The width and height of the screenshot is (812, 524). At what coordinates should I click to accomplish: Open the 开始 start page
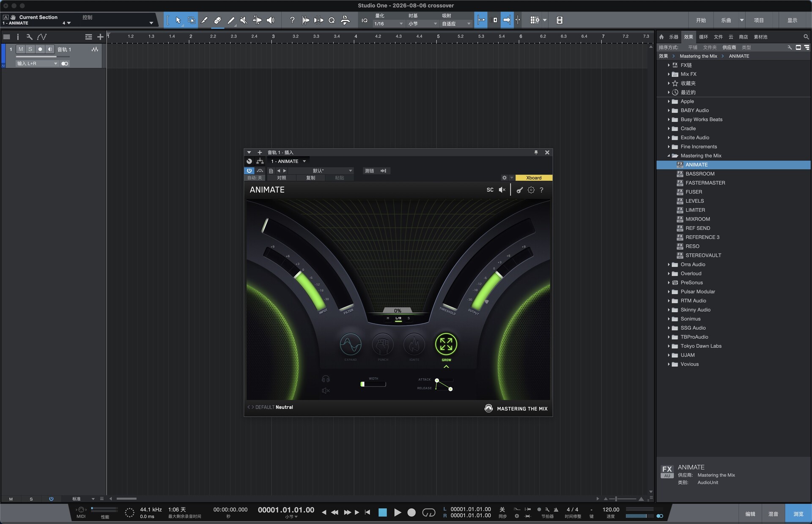click(701, 20)
